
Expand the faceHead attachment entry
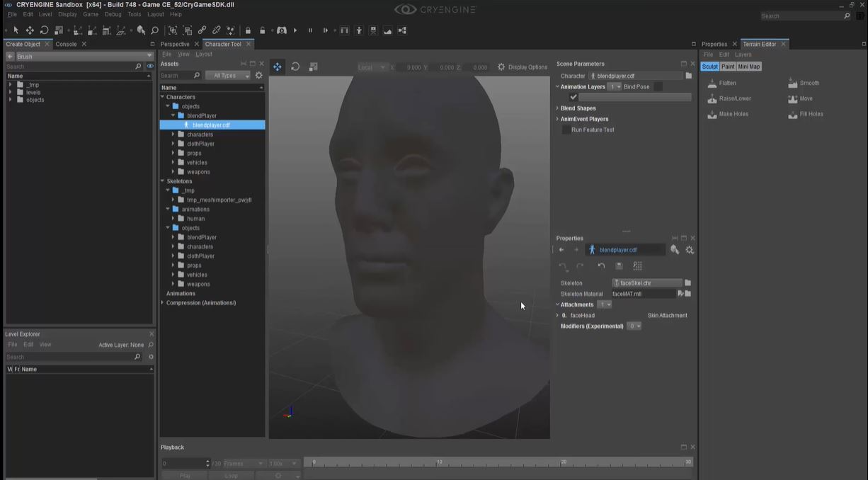click(x=557, y=316)
